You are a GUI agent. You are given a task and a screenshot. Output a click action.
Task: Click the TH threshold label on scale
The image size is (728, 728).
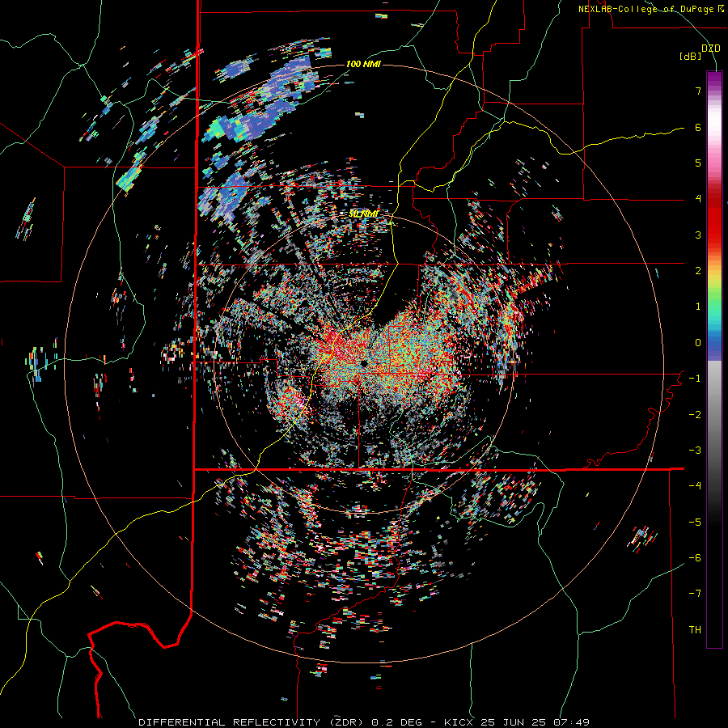(695, 630)
